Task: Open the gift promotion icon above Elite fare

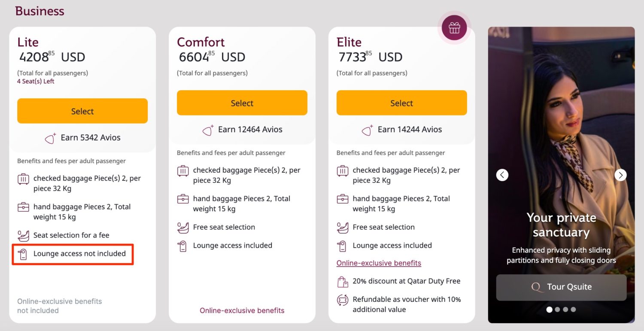Action: pos(454,27)
